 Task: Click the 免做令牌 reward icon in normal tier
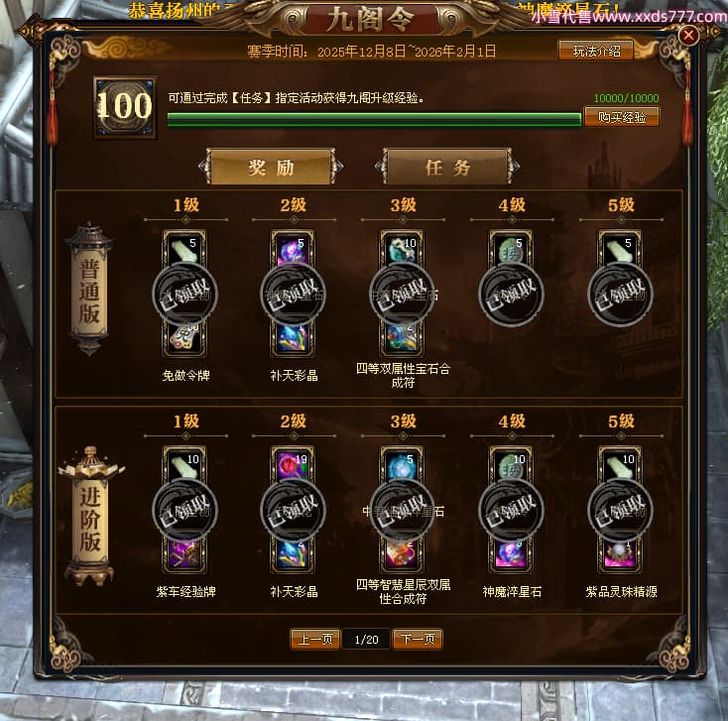click(184, 337)
